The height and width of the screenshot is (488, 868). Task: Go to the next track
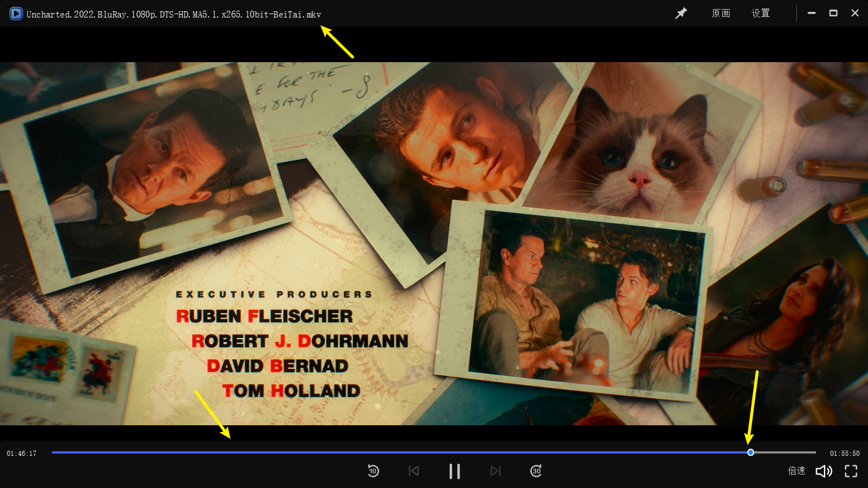point(496,470)
